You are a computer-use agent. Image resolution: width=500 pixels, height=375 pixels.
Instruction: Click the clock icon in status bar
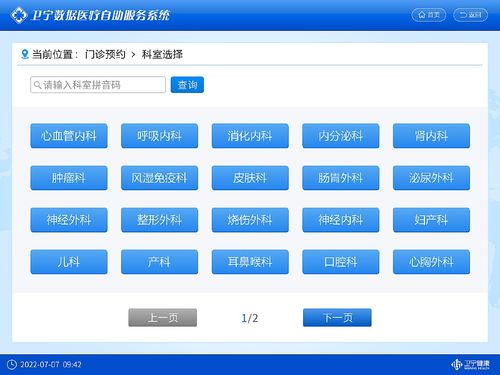(x=12, y=364)
